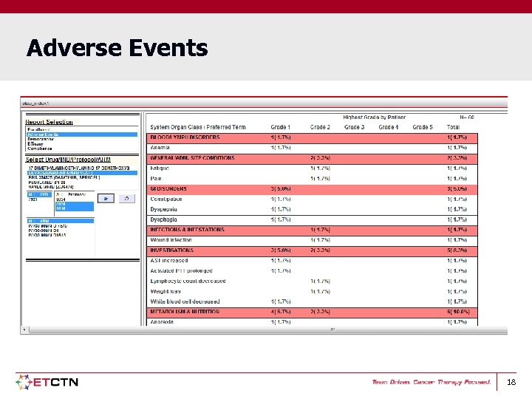The height and width of the screenshot is (399, 532).
Task: Click the Select Drug/IND/Protocol/ARM heading
Action: click(68, 160)
